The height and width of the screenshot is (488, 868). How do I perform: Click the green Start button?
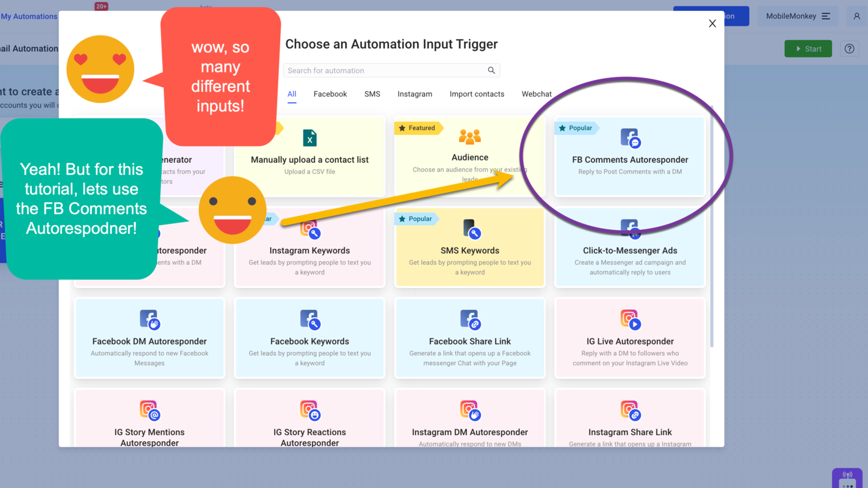click(x=808, y=48)
